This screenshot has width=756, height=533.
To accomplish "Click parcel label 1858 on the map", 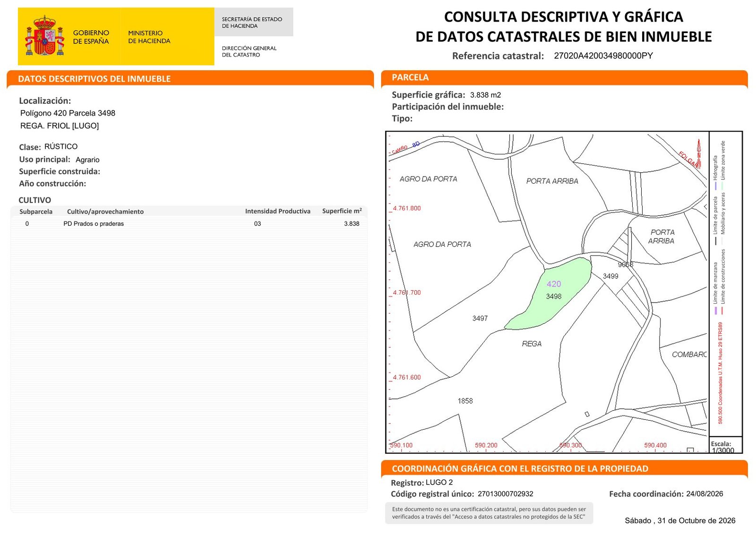I will point(465,401).
